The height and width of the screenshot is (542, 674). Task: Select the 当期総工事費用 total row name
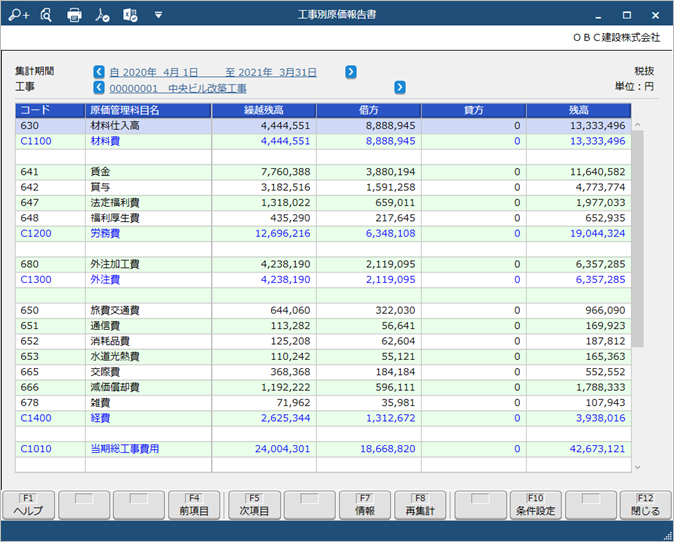point(125,449)
